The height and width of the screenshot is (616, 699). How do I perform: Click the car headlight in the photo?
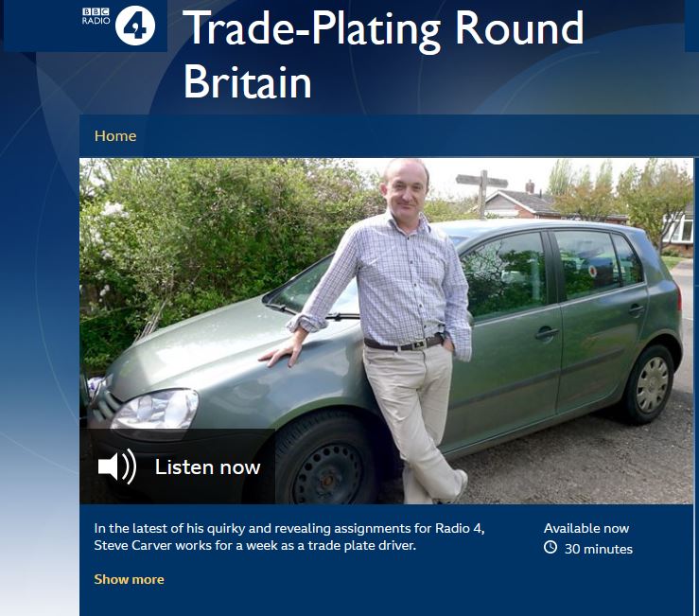pyautogui.click(x=155, y=409)
